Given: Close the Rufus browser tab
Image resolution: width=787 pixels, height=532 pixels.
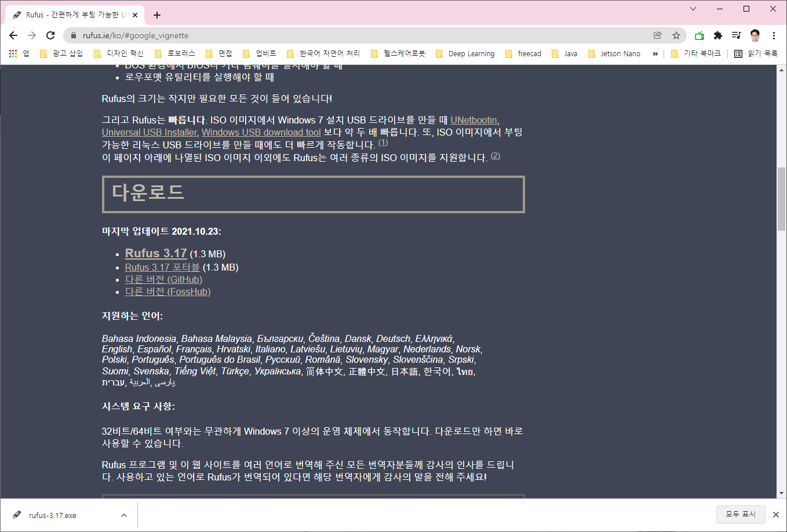Looking at the screenshot, I should pyautogui.click(x=136, y=15).
